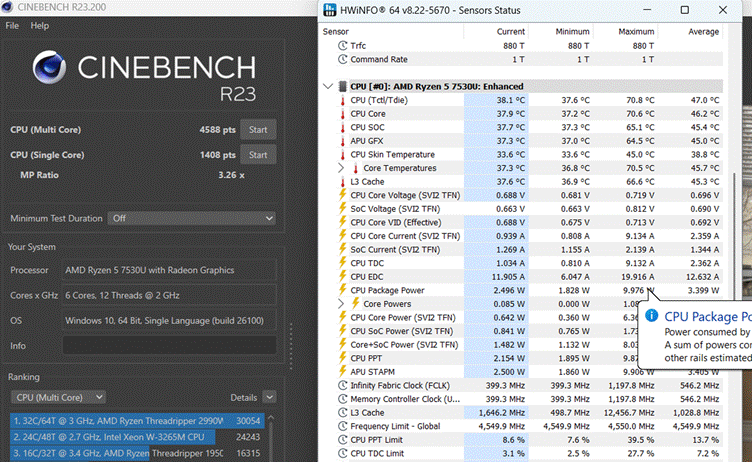Click the Details label in Ranking
Image resolution: width=752 pixels, height=462 pixels.
pos(244,397)
